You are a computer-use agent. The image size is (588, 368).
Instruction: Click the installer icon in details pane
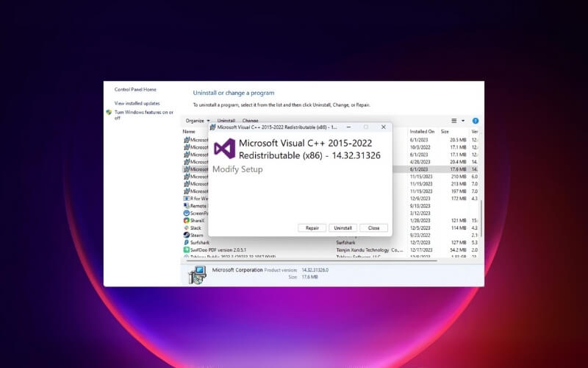tap(197, 275)
